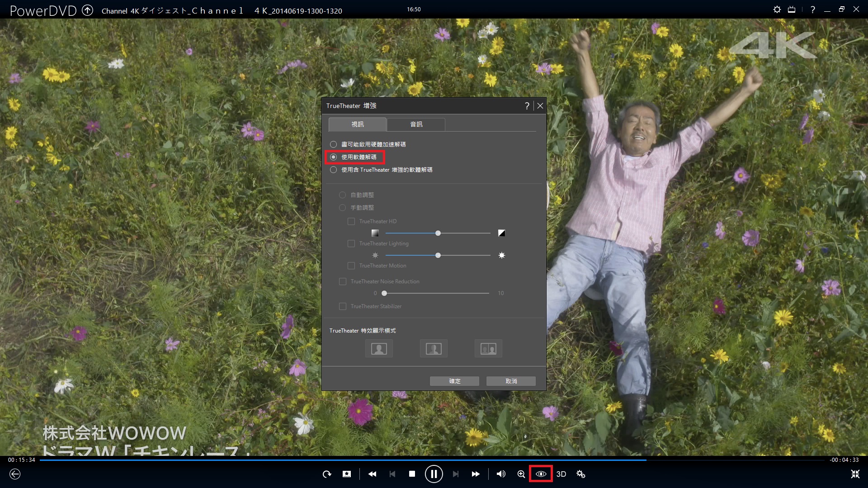Screen dimensions: 868x488
Task: Click the rewind button
Action: [372, 474]
